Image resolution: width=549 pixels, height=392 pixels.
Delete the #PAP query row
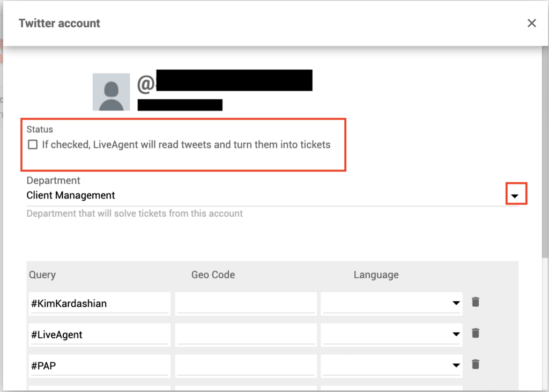(x=475, y=365)
